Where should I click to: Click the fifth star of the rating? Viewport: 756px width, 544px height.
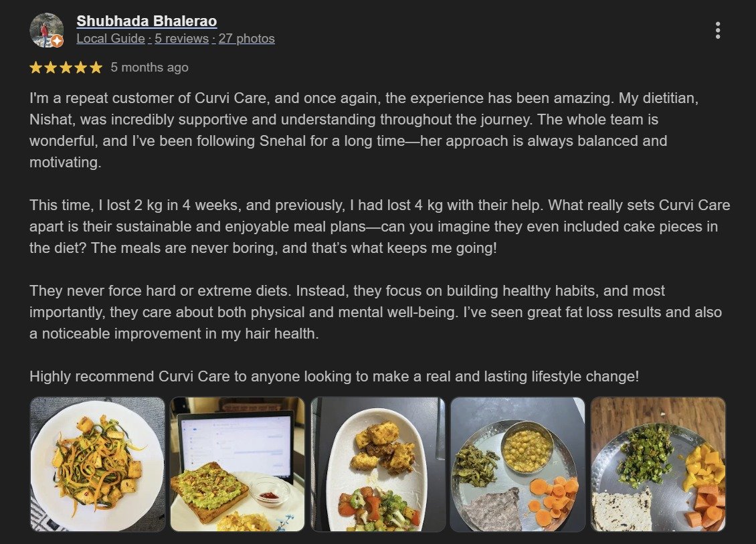96,68
